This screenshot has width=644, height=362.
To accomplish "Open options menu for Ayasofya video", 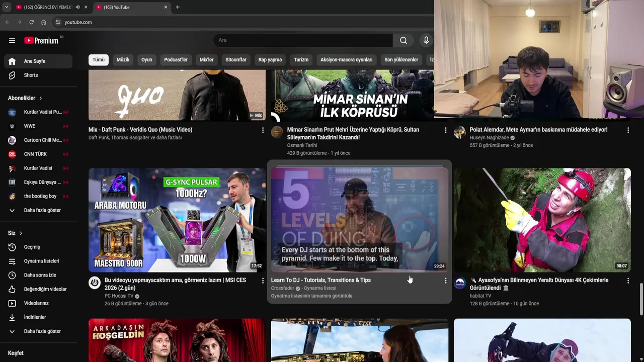I will pyautogui.click(x=628, y=281).
